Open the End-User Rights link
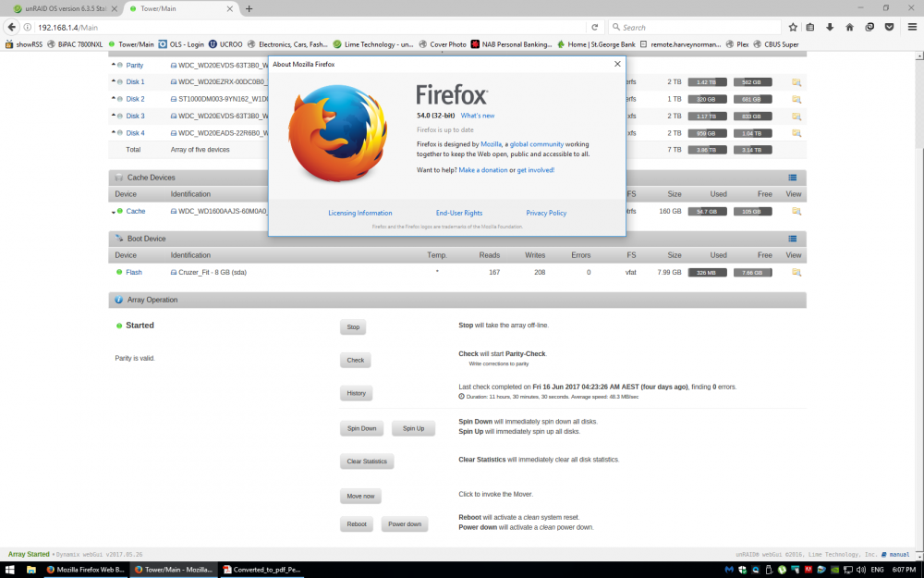This screenshot has height=578, width=924. coord(459,213)
